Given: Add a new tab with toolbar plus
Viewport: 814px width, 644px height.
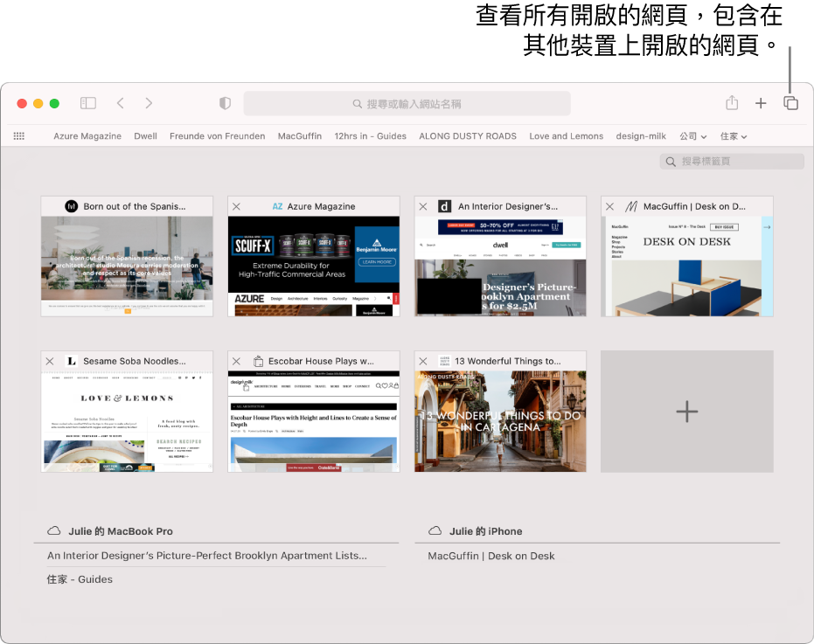Looking at the screenshot, I should pos(761,103).
